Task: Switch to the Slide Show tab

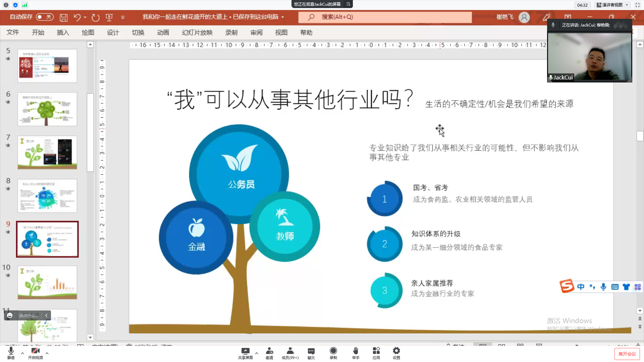Action: coord(197,33)
